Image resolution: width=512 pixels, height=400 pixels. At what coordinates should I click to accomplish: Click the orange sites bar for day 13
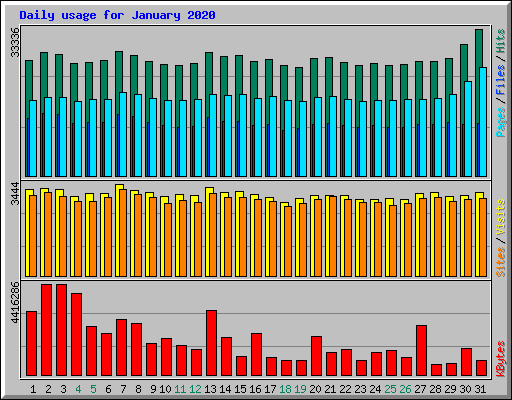[213, 235]
